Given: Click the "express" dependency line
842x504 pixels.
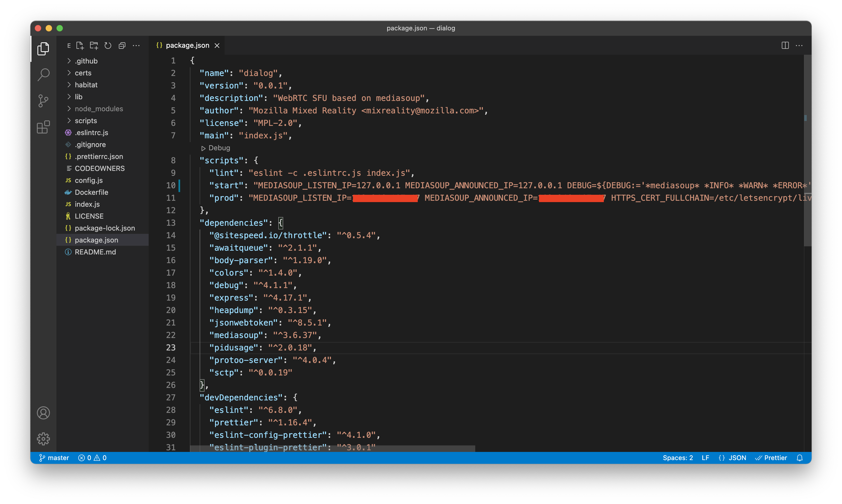Looking at the screenshot, I should (x=260, y=298).
